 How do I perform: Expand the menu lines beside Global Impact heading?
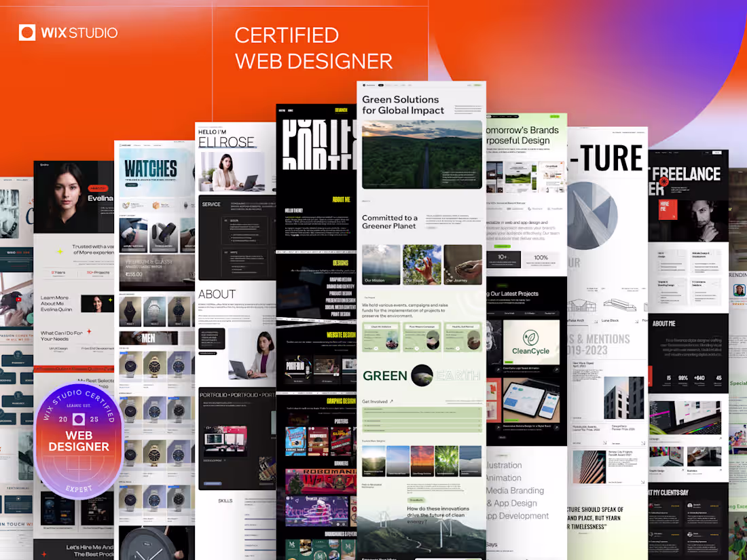click(469, 109)
